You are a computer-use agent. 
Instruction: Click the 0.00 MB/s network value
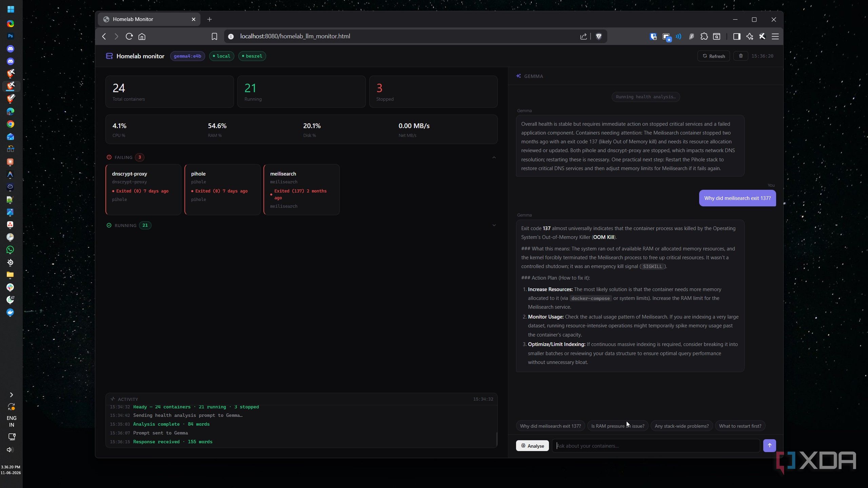click(414, 126)
